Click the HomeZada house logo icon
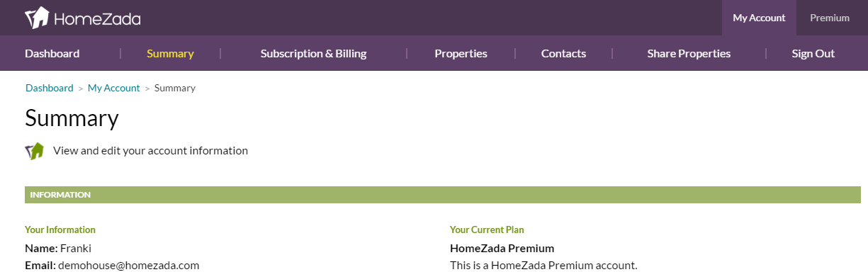This screenshot has width=868, height=272. (x=37, y=18)
